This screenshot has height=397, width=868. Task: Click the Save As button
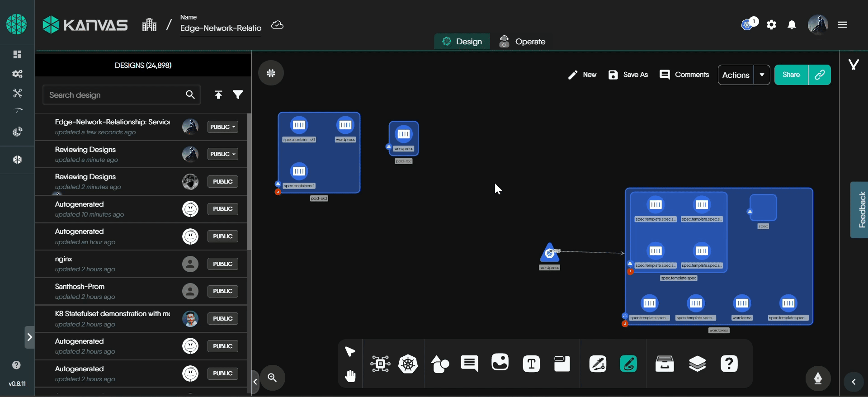pos(628,75)
